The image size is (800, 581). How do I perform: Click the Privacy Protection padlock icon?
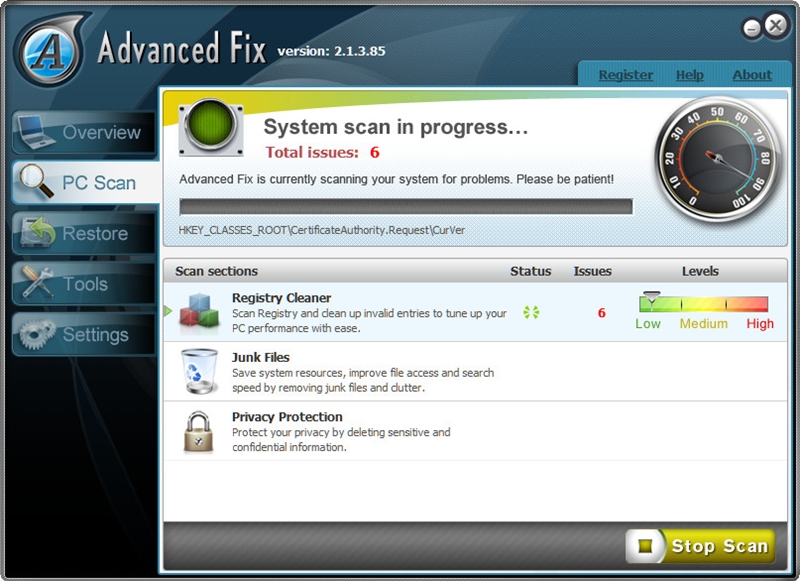tap(198, 432)
